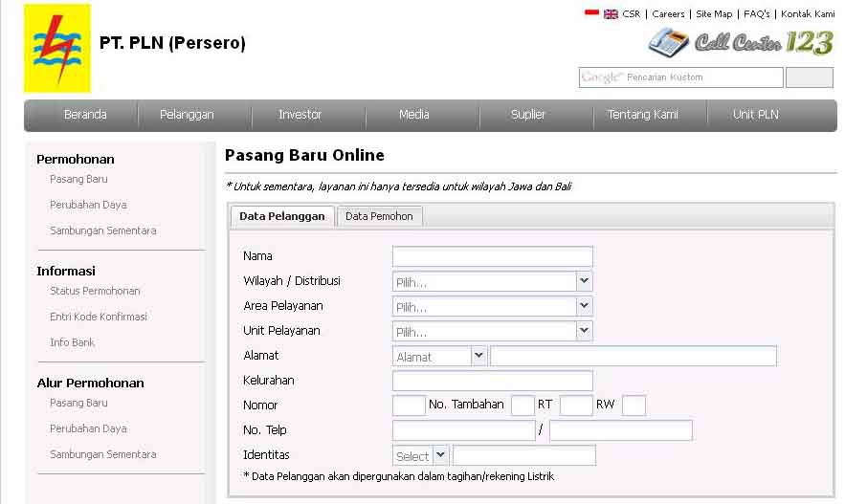This screenshot has width=845, height=504.
Task: Open Perubahan Daya under Alur Permohonan
Action: pos(88,429)
